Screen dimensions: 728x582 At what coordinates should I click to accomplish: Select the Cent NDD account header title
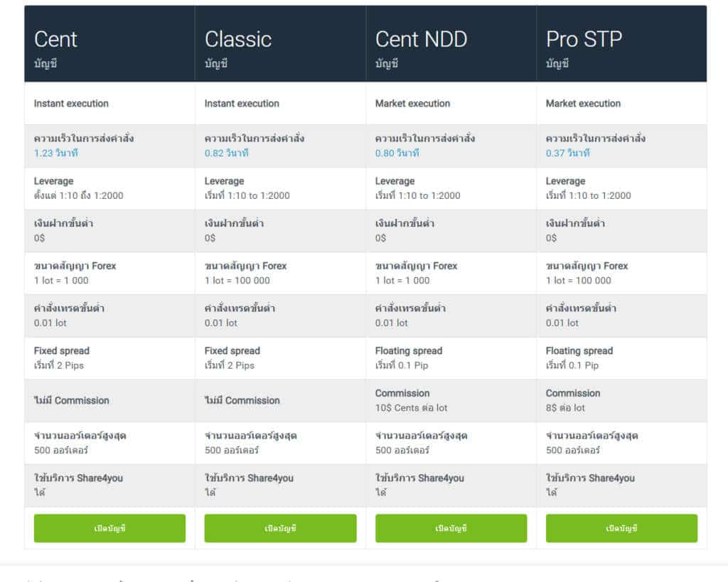pyautogui.click(x=421, y=40)
